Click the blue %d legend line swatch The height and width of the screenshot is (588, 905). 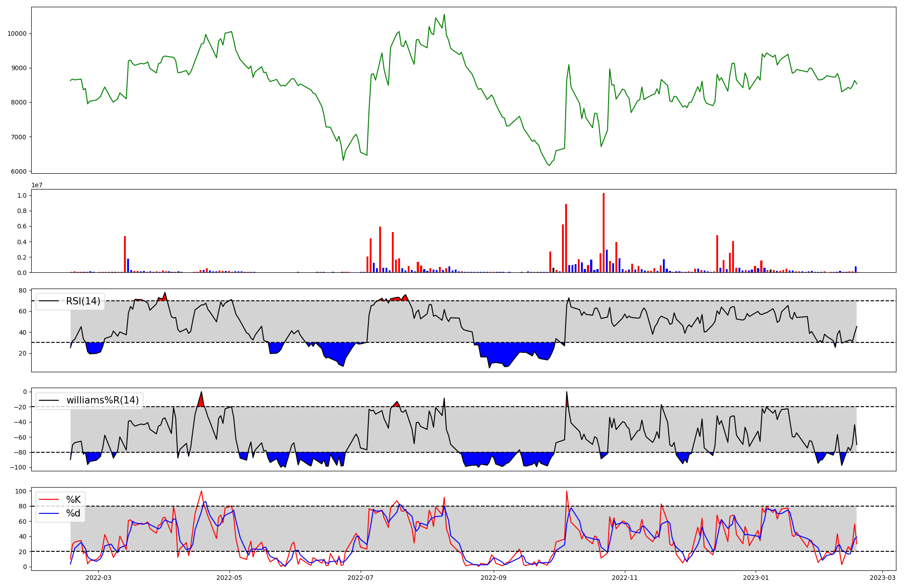pyautogui.click(x=49, y=513)
